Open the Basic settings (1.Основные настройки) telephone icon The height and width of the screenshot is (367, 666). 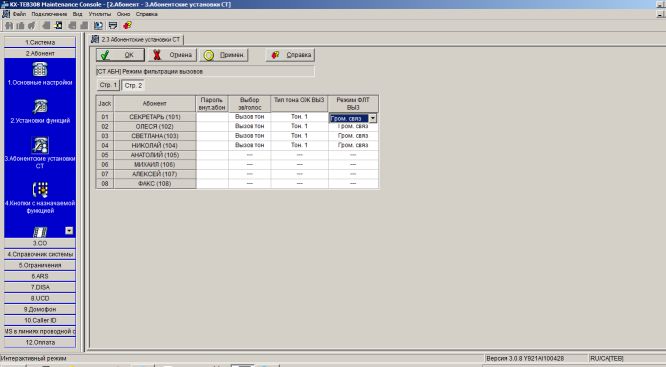pos(40,69)
